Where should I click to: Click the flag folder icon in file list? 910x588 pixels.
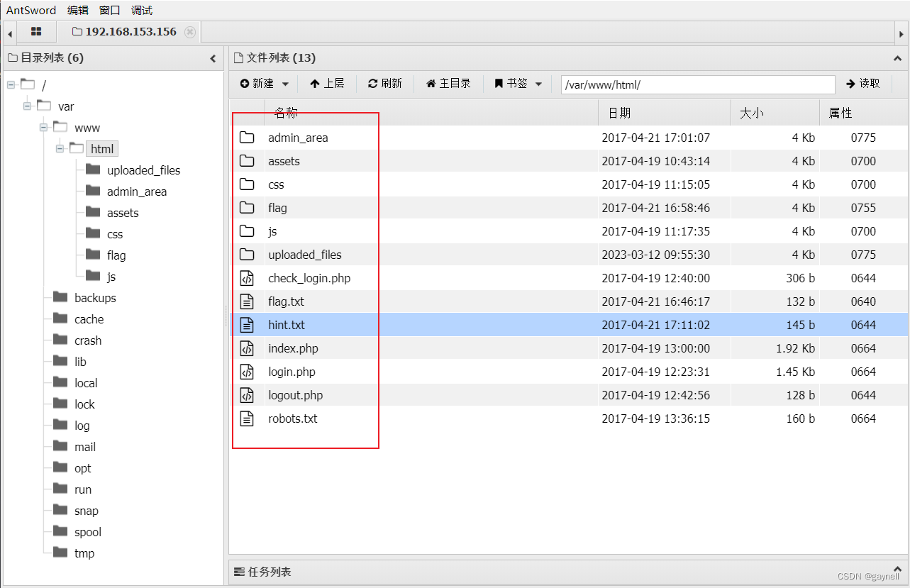247,208
